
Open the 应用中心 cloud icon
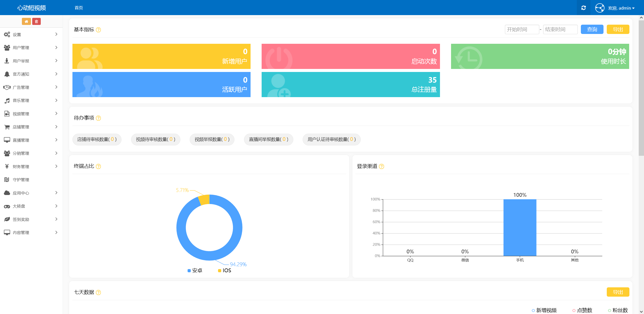7,193
